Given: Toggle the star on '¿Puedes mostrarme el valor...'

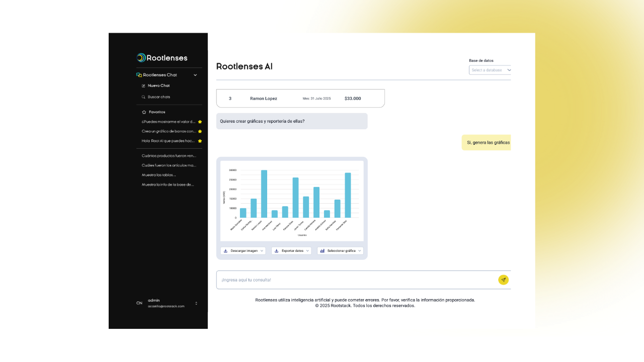Looking at the screenshot, I should tap(200, 122).
